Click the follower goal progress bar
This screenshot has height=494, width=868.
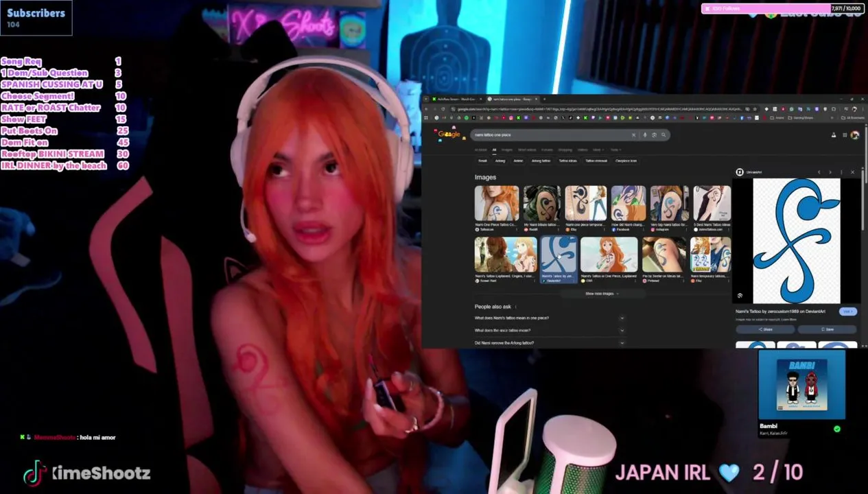tap(782, 8)
